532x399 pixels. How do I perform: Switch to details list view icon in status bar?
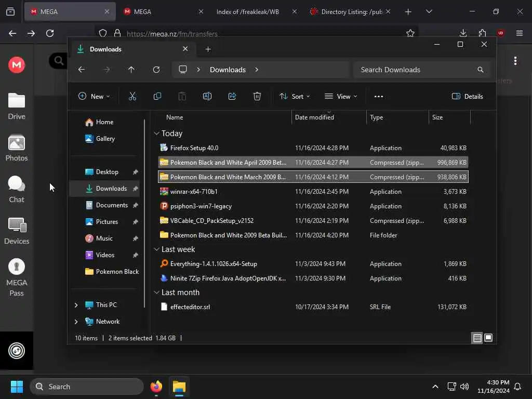point(477,338)
